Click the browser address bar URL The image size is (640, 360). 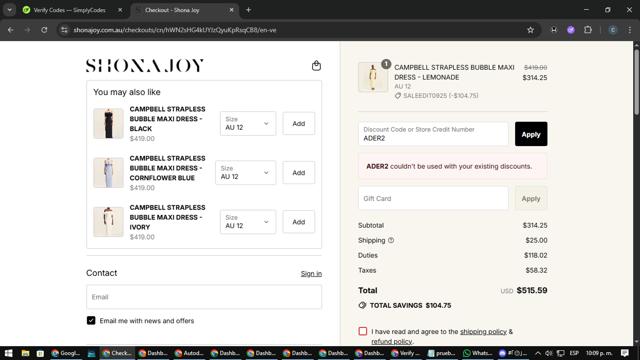[175, 30]
